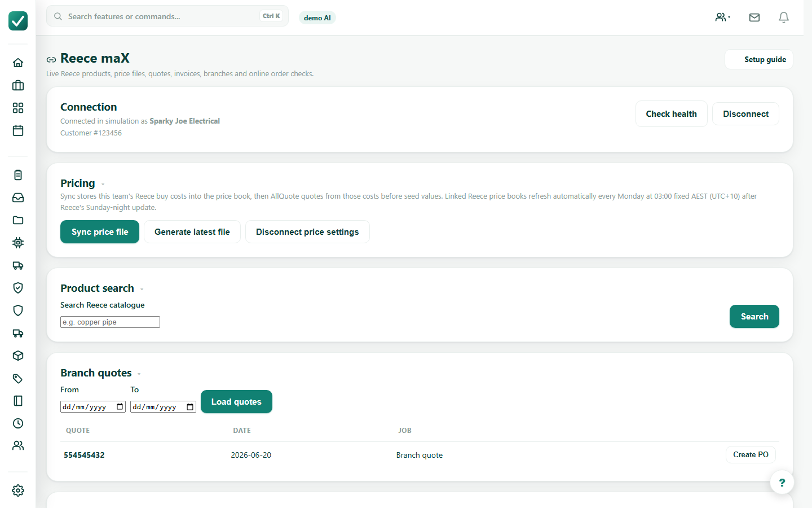Collapse the Pricing section arrow
812x508 pixels.
point(103,184)
